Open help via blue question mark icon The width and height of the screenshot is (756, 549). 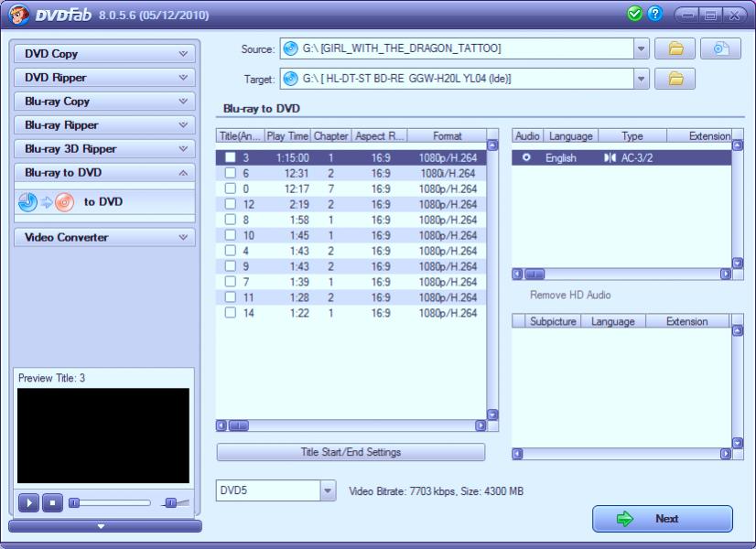(x=654, y=14)
